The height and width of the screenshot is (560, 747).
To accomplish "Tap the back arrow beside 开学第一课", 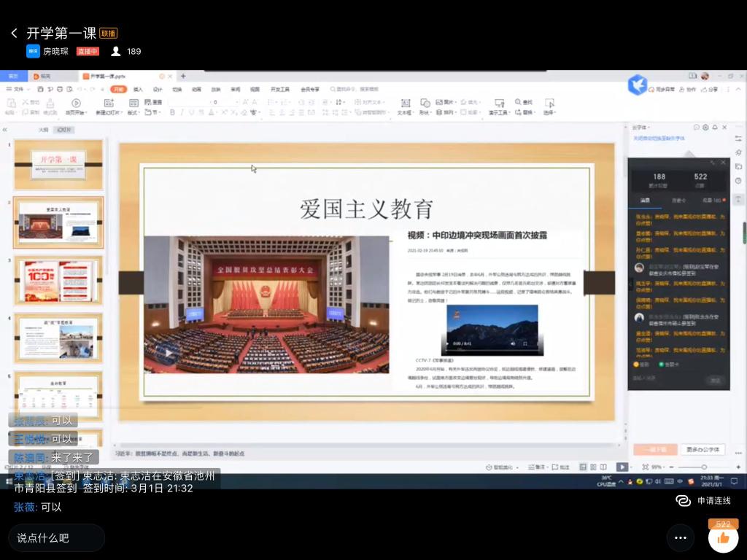I will point(14,34).
